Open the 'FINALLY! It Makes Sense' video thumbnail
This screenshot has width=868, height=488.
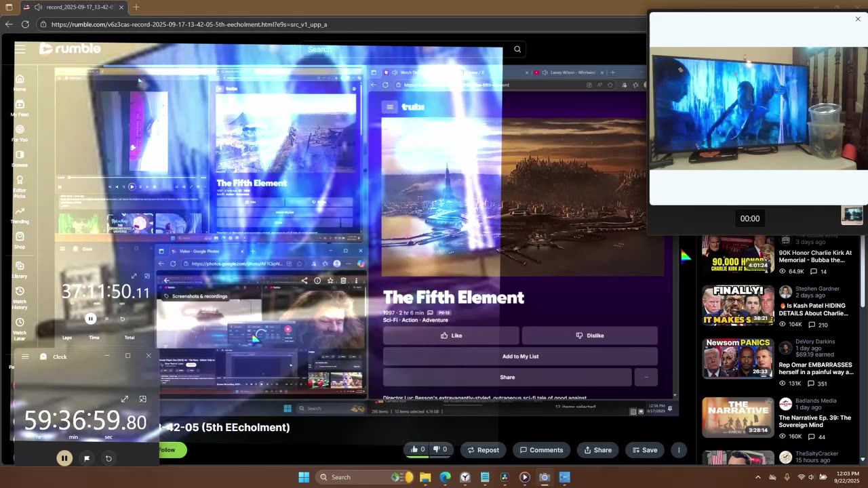(x=738, y=305)
